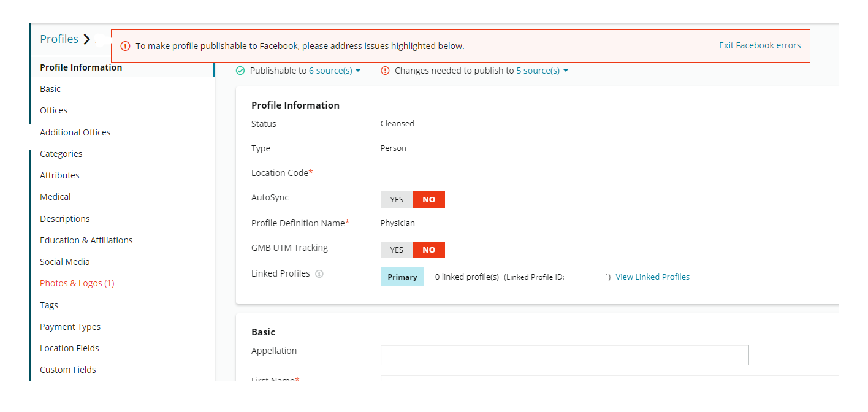
Task: Open View Linked Profiles link
Action: (x=653, y=277)
